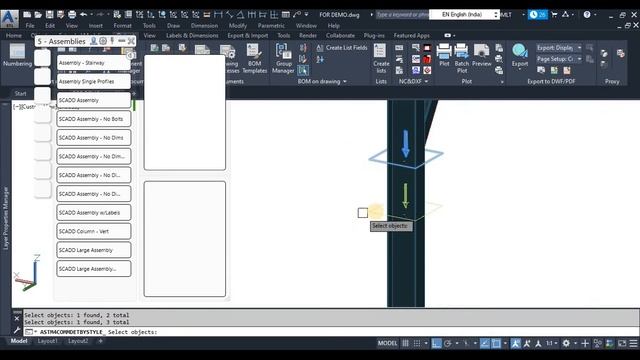Open the Parametric menu

271,26
